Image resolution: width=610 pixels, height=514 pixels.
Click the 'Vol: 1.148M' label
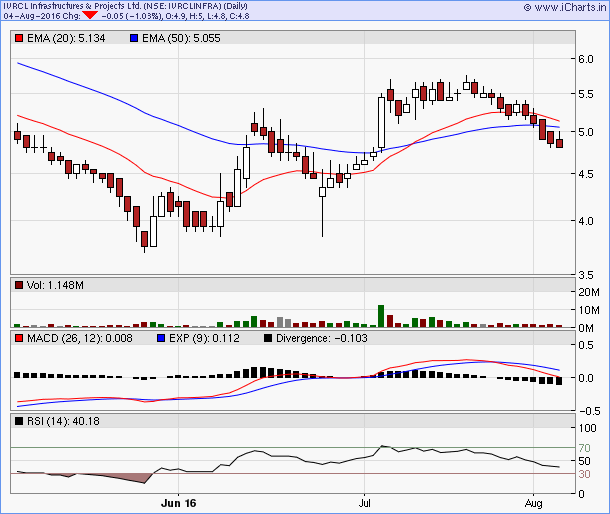(55, 285)
